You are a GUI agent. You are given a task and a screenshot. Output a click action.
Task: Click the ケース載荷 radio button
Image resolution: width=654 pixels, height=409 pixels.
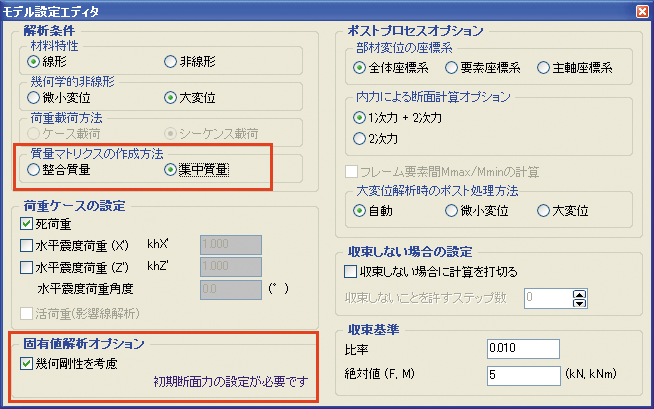coord(33,134)
